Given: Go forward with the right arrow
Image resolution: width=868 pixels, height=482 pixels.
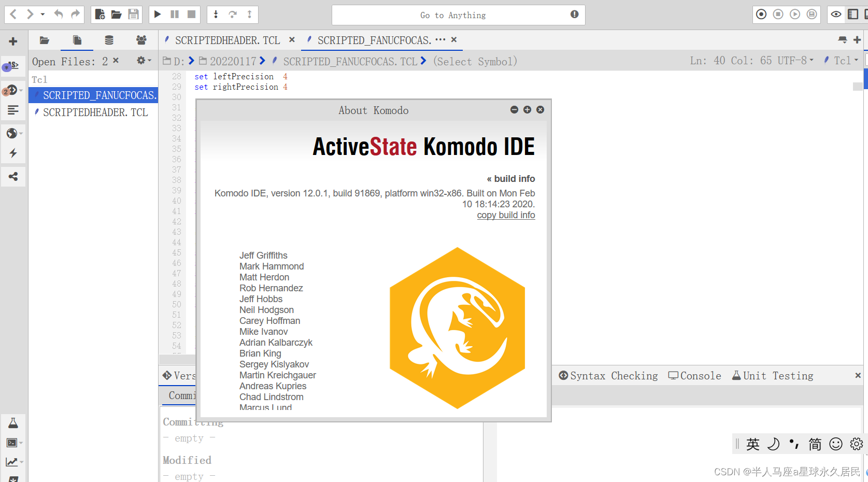Looking at the screenshot, I should click(30, 15).
